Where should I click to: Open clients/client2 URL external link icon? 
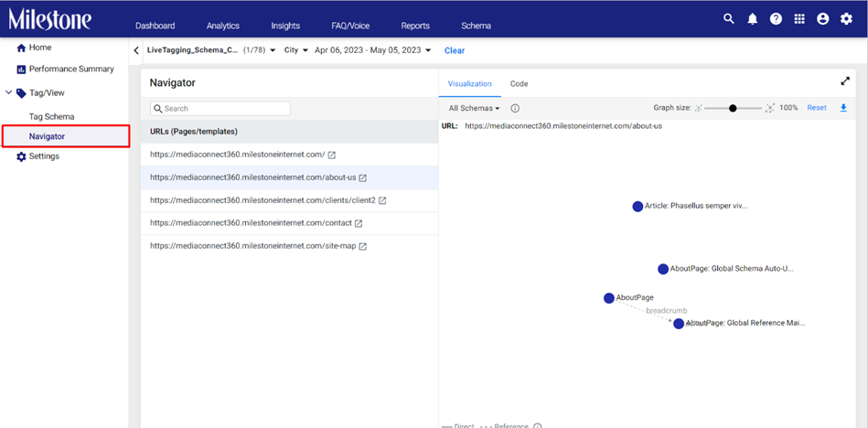(x=382, y=200)
